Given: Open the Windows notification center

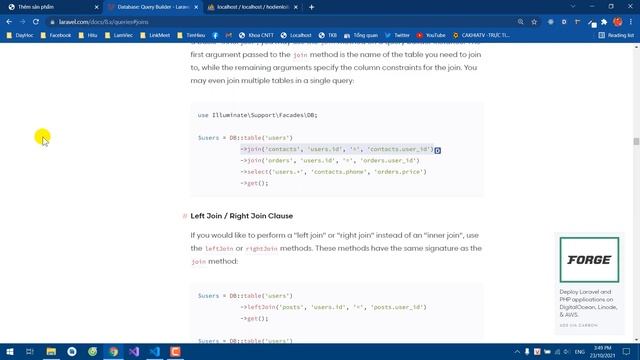Looking at the screenshot, I should coord(627,352).
